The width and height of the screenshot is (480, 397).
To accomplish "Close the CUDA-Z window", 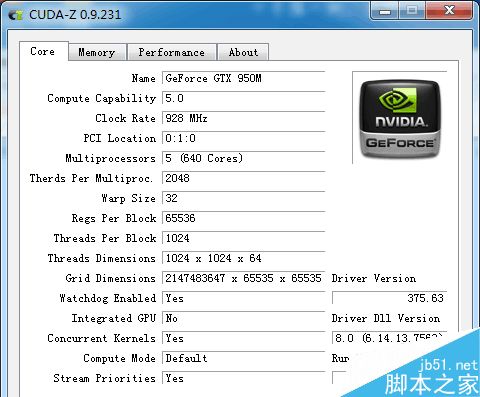I will pyautogui.click(x=449, y=11).
